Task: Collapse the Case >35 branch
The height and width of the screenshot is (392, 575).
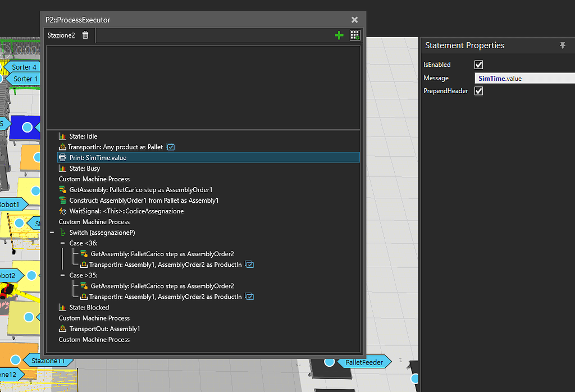Action: coord(62,275)
